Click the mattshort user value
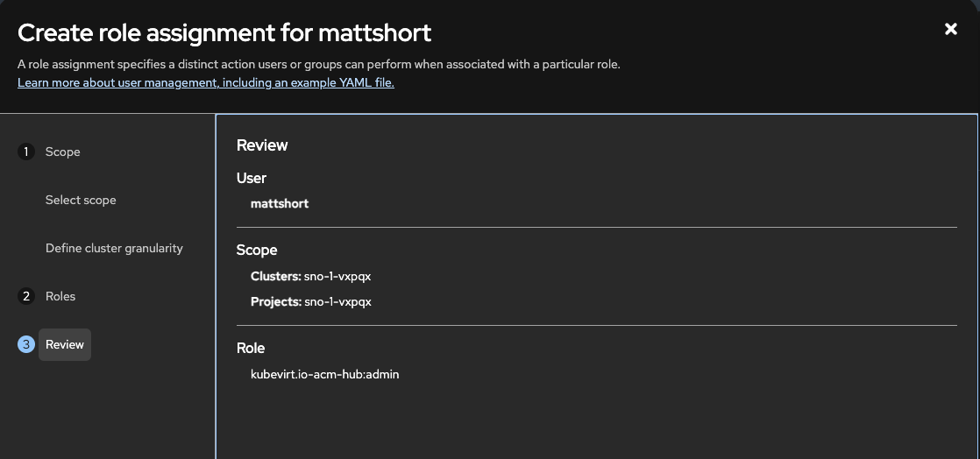 [x=280, y=203]
